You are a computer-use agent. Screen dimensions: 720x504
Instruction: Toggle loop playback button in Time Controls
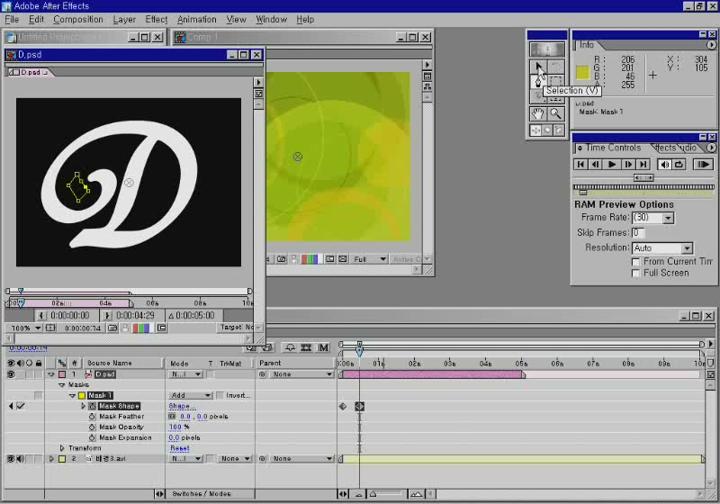679,164
